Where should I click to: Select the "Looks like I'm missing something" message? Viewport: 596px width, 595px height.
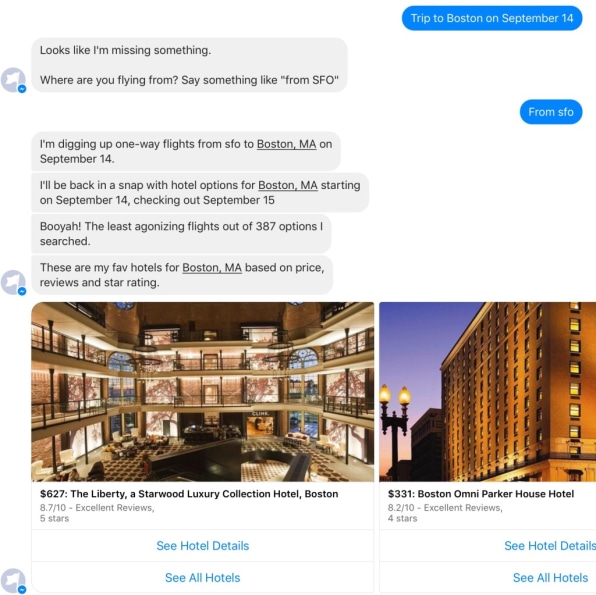(189, 65)
